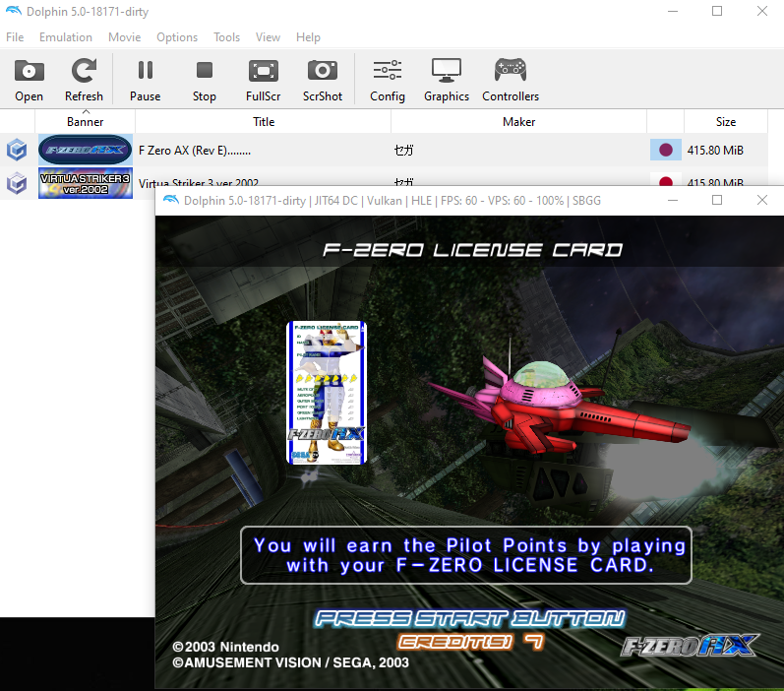Click the F-ZERO LICENSE CARD heading in game
Image resolution: width=784 pixels, height=691 pixels.
[472, 250]
